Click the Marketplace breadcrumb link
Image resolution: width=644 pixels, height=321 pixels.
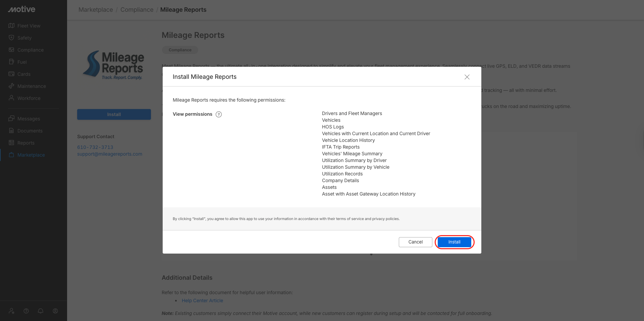pyautogui.click(x=96, y=10)
